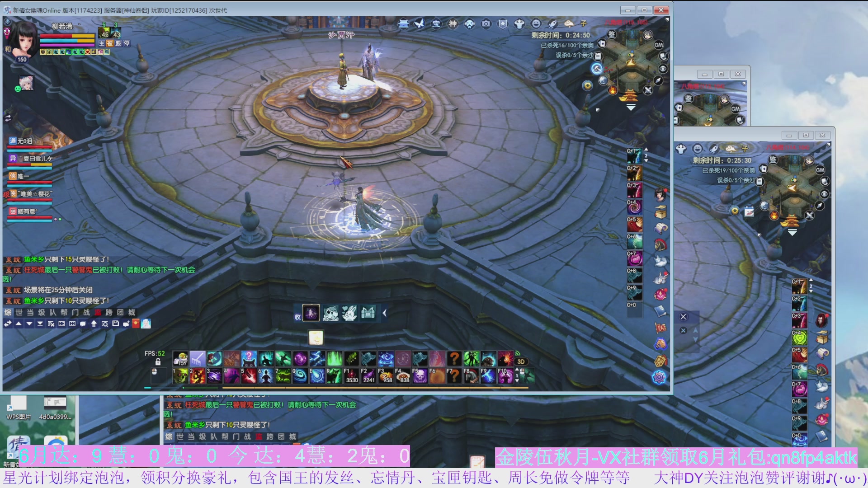
Task: Toggle the skill bar lock icon
Action: click(x=158, y=362)
